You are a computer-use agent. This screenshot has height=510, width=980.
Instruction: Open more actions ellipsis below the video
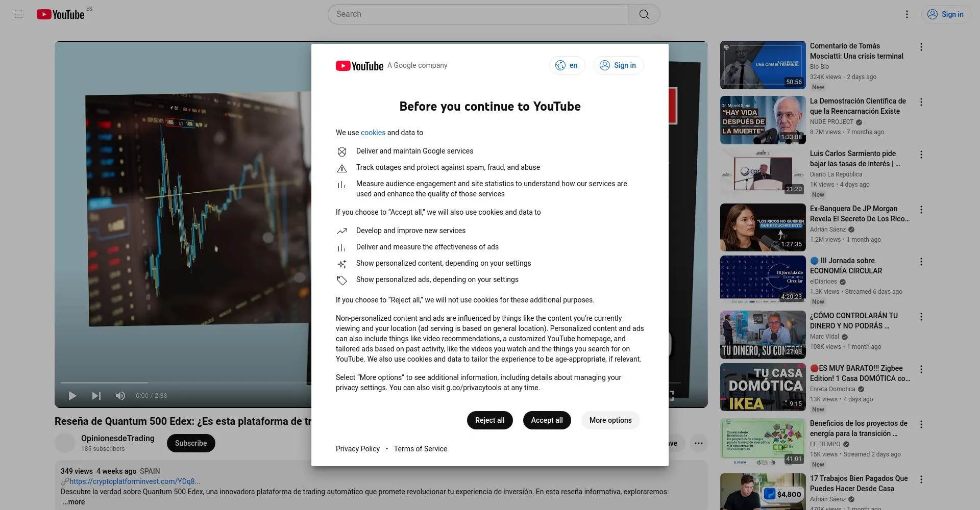coord(699,443)
